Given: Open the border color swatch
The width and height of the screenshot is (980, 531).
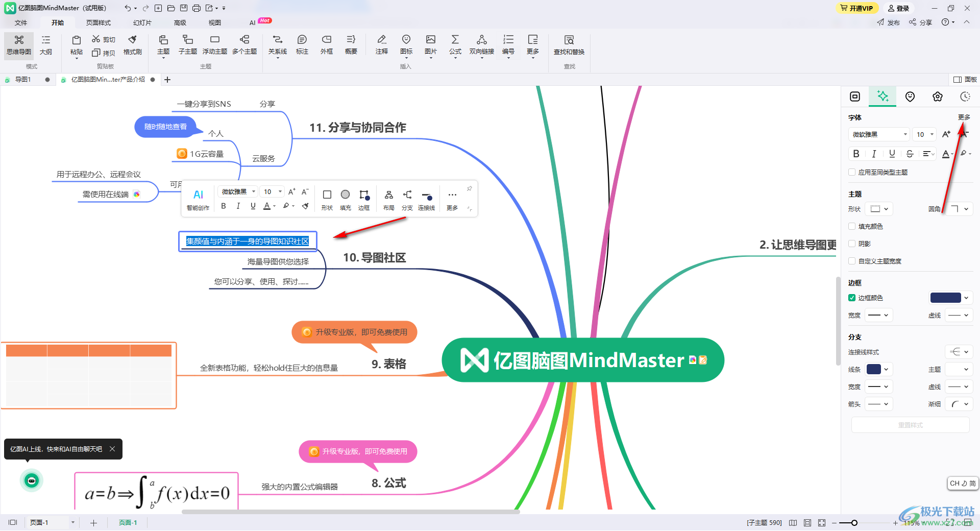Looking at the screenshot, I should (945, 298).
